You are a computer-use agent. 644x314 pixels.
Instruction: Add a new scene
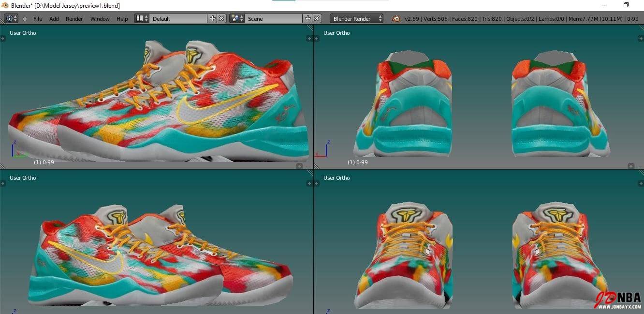pyautogui.click(x=307, y=18)
